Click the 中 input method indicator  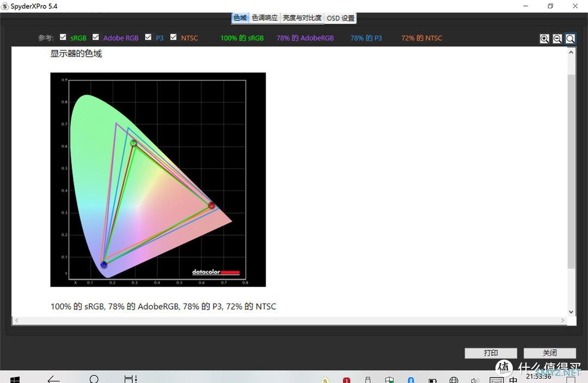pos(513,380)
